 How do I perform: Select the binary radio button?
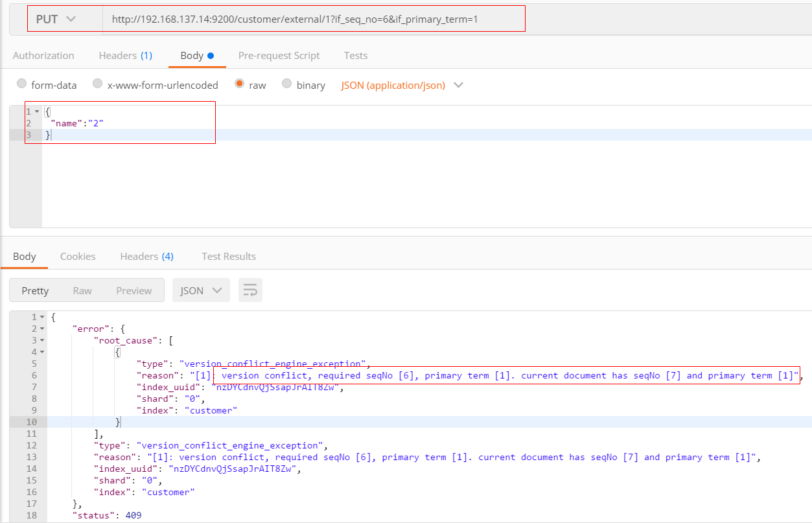287,84
